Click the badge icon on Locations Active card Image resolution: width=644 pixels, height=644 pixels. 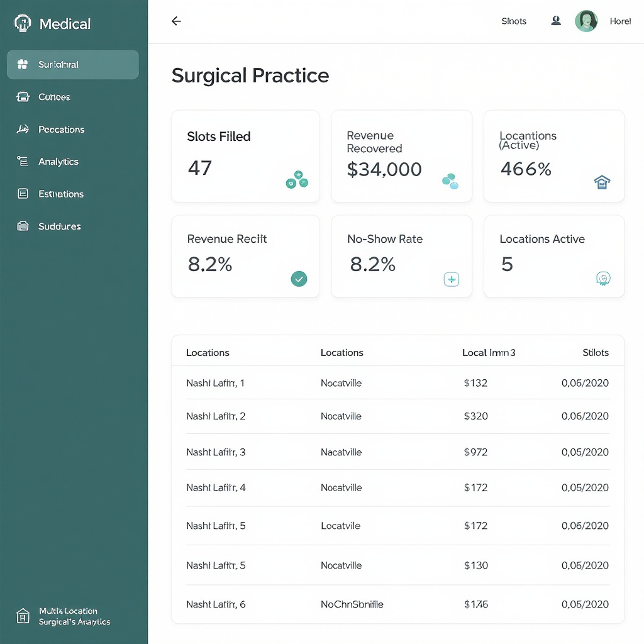pos(603,279)
